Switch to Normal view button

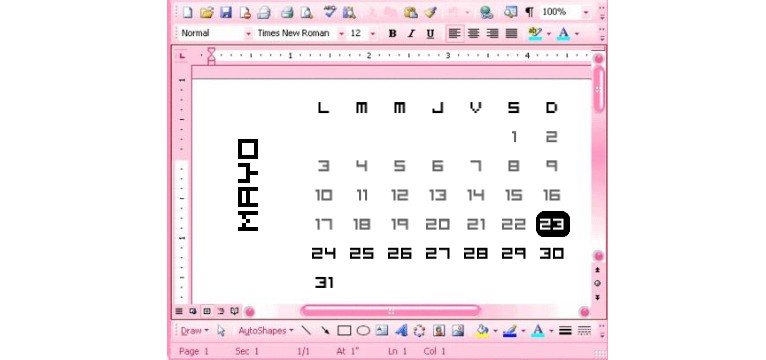pos(179,311)
